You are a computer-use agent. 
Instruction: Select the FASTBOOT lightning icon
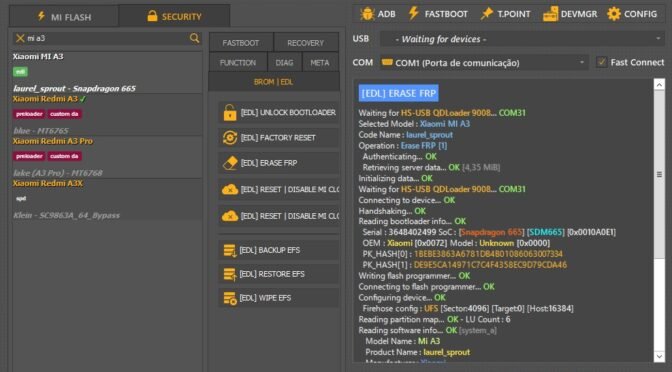coord(414,13)
